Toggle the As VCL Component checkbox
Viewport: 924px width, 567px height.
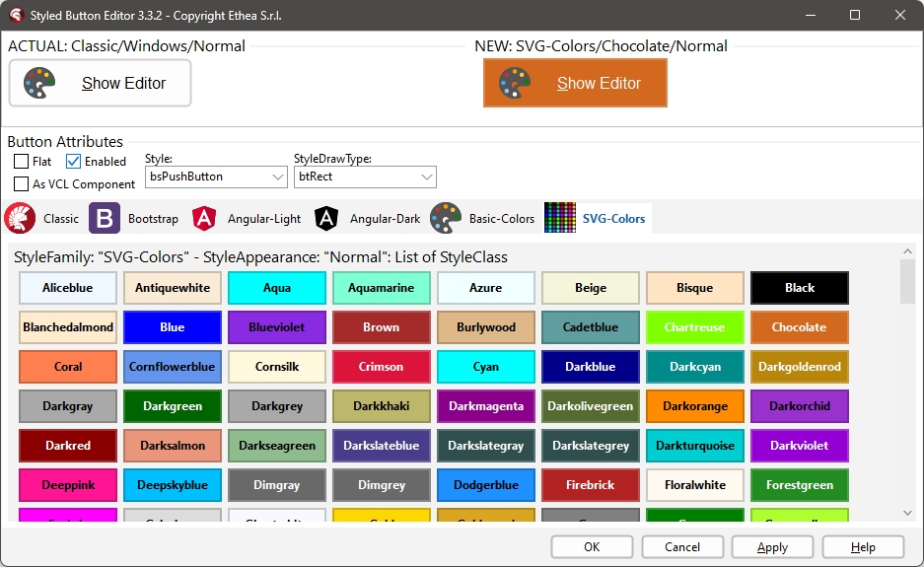[21, 184]
